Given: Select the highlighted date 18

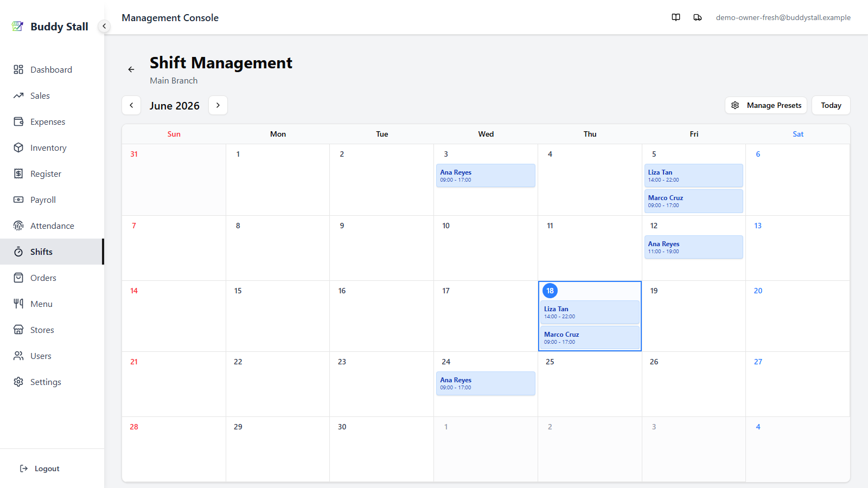Looking at the screenshot, I should [550, 291].
